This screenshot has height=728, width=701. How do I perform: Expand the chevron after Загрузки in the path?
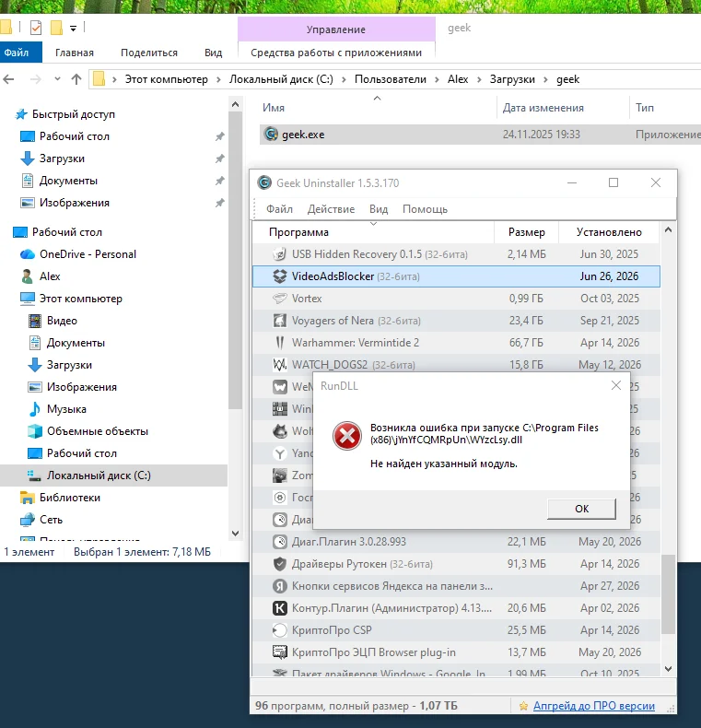point(545,79)
